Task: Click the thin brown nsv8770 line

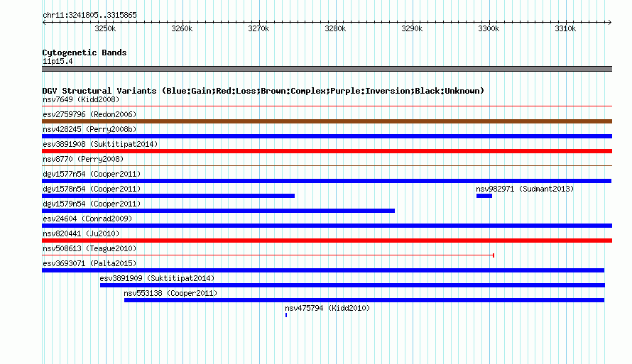Action: point(327,165)
